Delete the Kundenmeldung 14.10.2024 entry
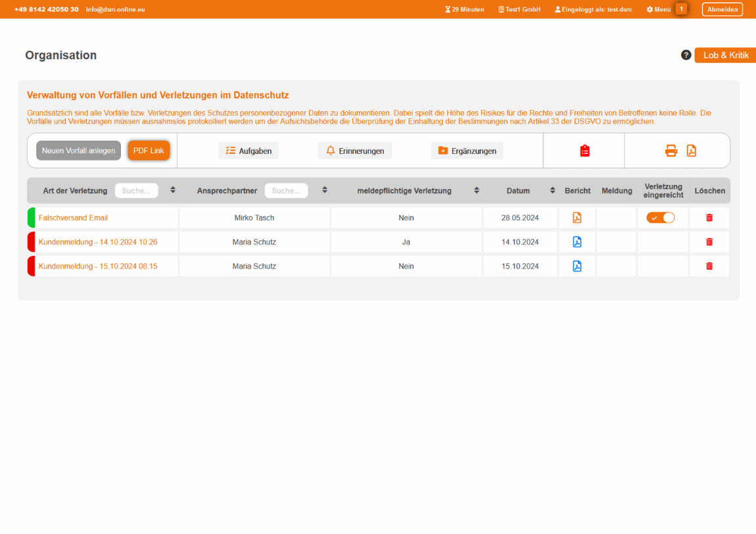The image size is (756, 534). click(x=709, y=242)
